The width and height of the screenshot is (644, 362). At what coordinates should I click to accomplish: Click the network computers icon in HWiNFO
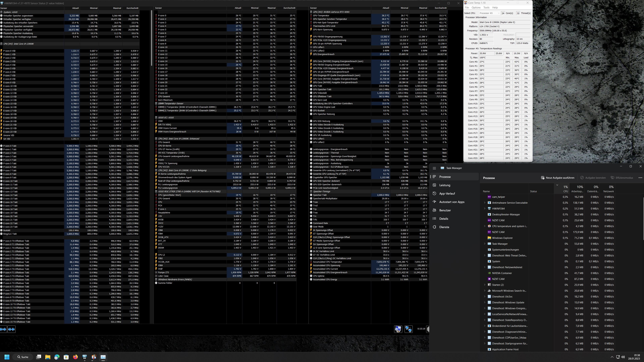click(x=409, y=329)
